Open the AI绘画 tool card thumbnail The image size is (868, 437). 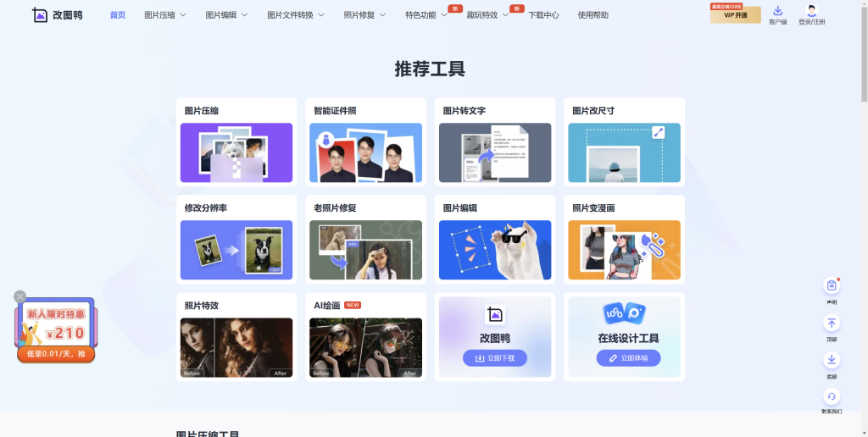365,347
